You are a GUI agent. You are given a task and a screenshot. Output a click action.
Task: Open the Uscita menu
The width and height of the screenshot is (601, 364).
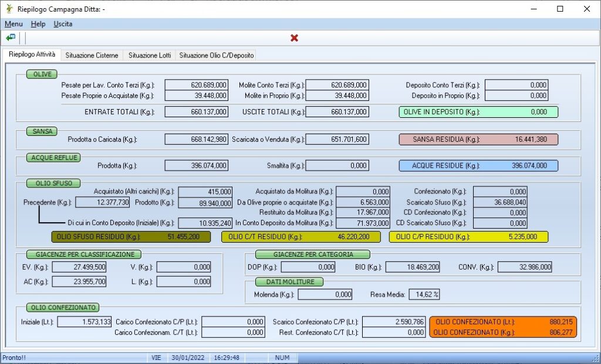click(63, 24)
